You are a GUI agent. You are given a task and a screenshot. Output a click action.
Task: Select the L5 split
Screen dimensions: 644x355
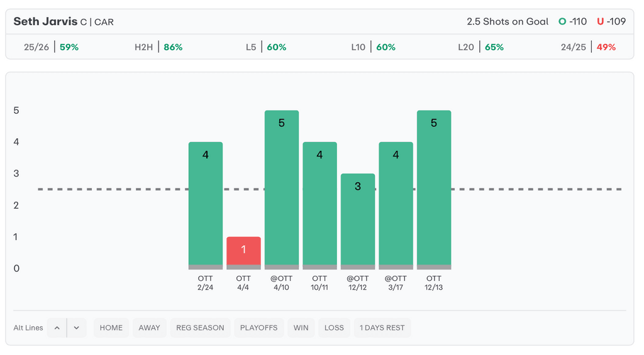coord(266,47)
